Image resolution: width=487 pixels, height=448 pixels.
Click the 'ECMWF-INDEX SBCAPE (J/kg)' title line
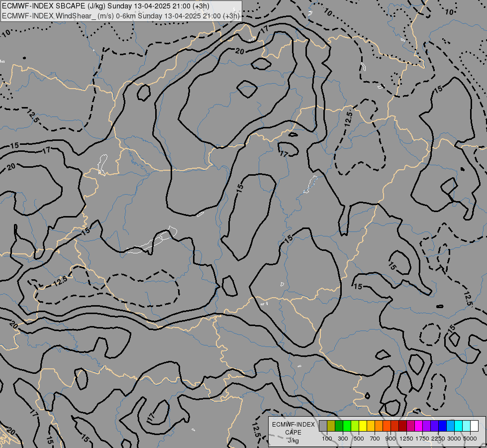[x=105, y=6]
